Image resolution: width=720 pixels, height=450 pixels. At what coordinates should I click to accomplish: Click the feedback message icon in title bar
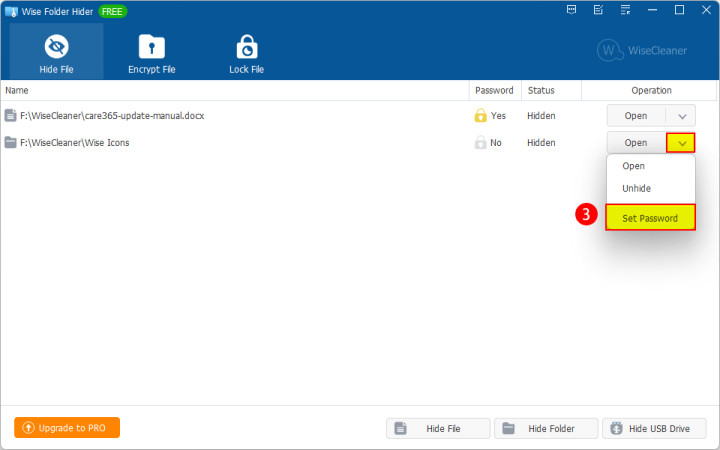571,10
